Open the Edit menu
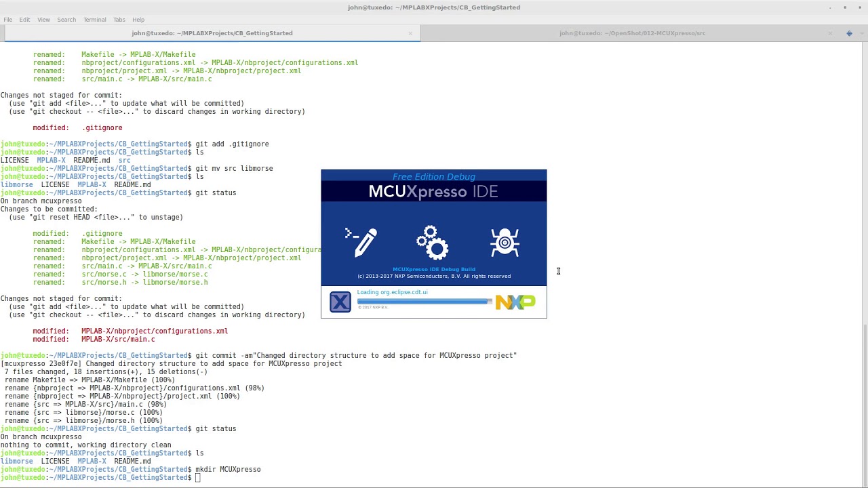The width and height of the screenshot is (868, 488). tap(24, 20)
